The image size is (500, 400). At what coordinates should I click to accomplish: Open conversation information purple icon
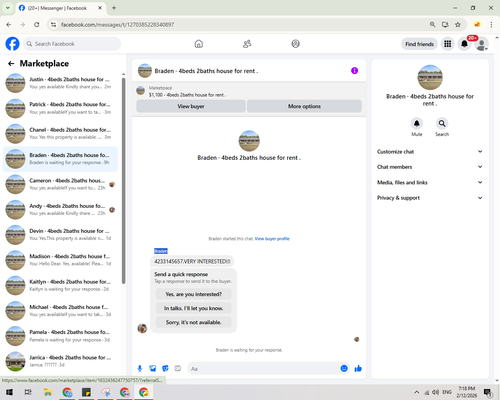[354, 71]
